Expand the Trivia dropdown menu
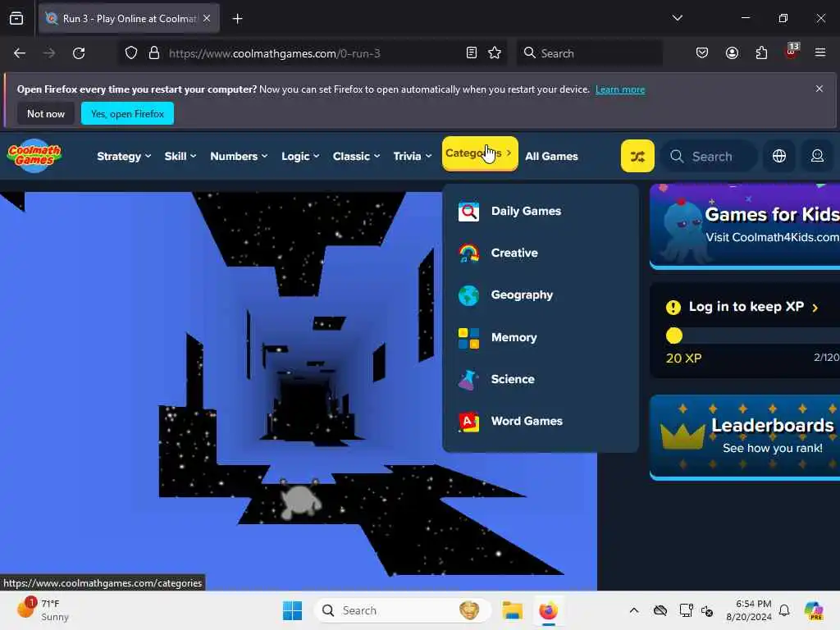840x630 pixels. click(412, 157)
